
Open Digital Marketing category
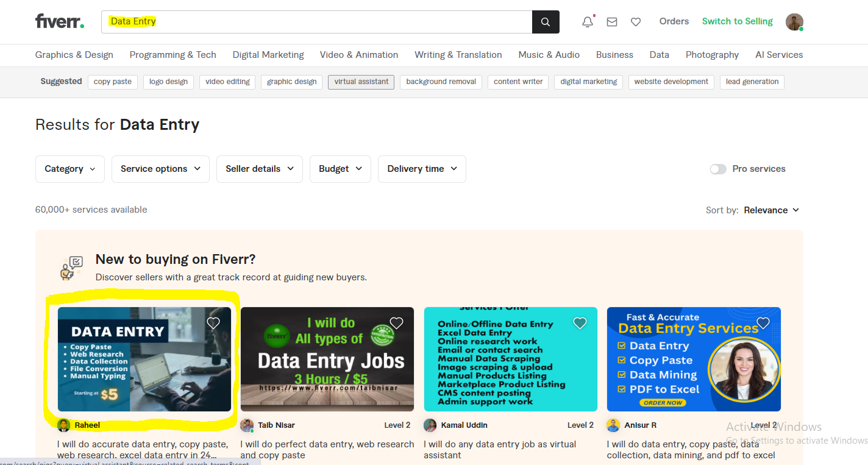click(268, 55)
